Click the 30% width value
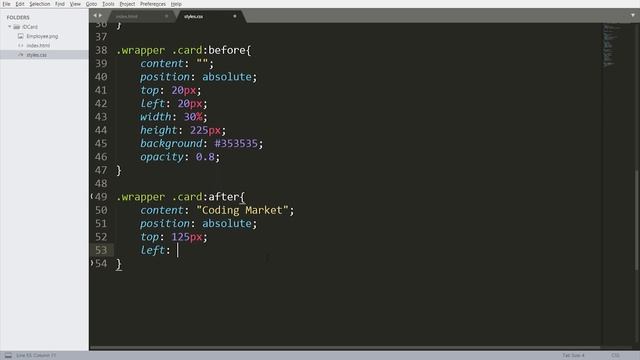The image size is (640, 360). [x=193, y=117]
